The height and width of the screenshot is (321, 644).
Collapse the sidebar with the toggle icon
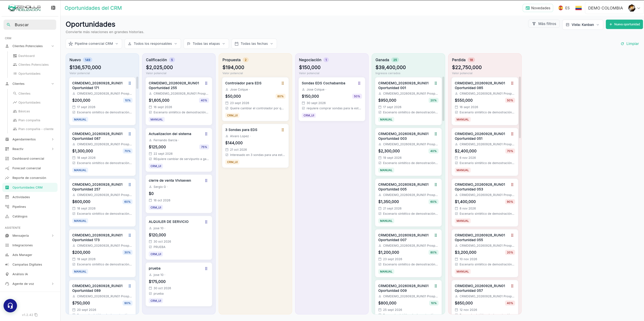[x=53, y=8]
